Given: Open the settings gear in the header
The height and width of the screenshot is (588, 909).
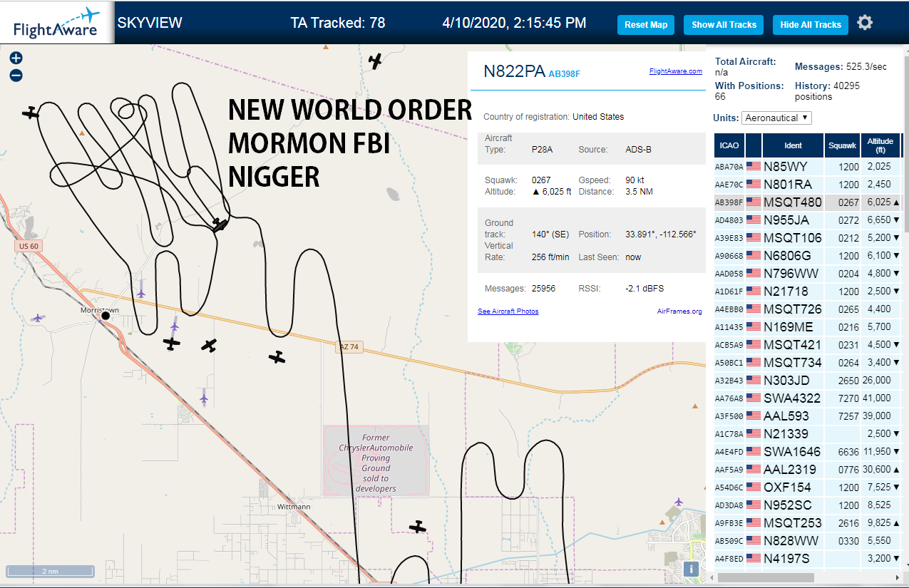Looking at the screenshot, I should coord(865,23).
